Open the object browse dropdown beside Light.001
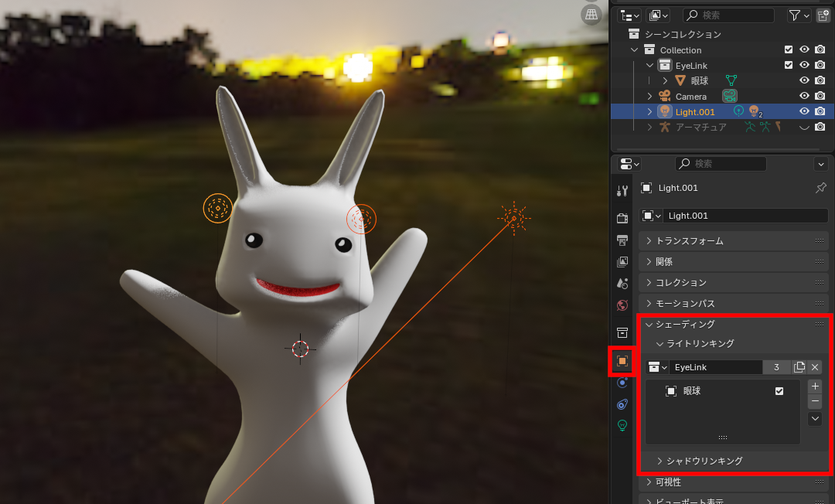Viewport: 835px width, 504px height. (x=651, y=216)
